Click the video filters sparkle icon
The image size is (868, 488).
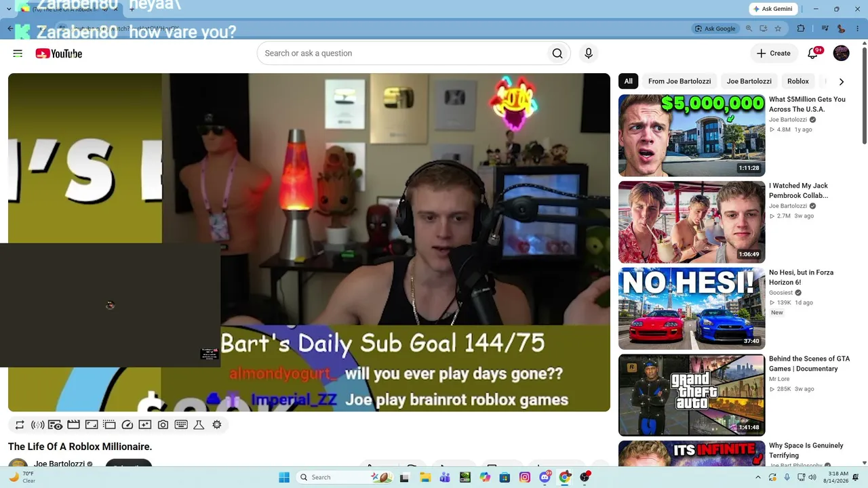(145, 425)
